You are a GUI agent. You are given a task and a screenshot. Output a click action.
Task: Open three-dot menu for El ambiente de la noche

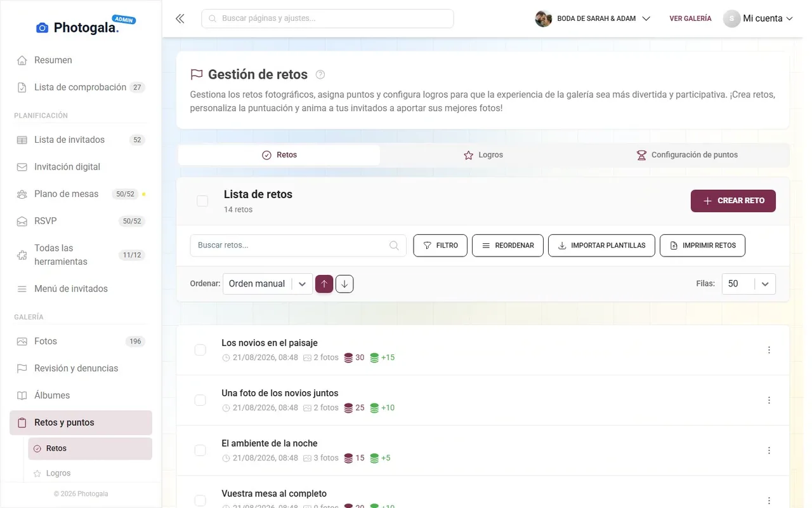tap(769, 450)
